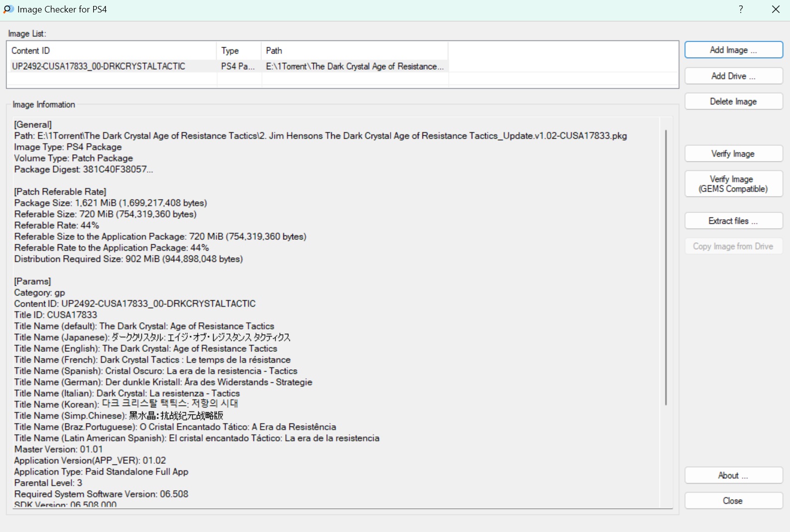Viewport: 790px width, 532px height.
Task: Click the Image Checker app icon in title bar
Action: 8,9
